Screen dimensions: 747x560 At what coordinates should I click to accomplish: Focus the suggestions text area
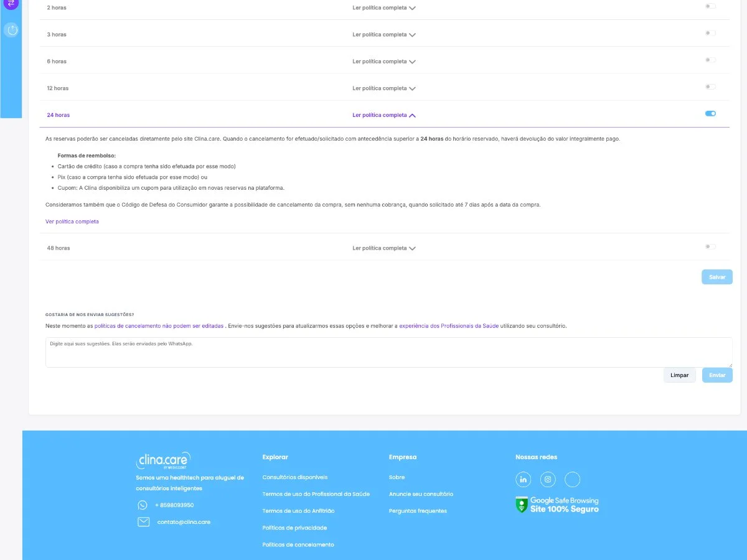389,352
